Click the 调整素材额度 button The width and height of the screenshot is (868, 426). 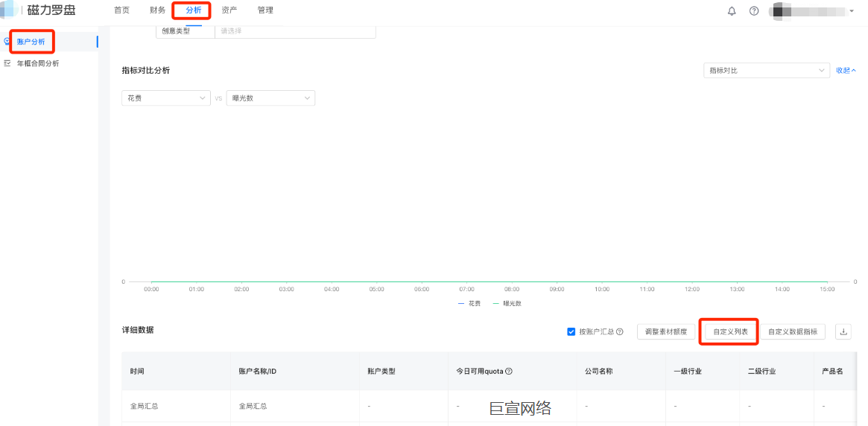(666, 331)
